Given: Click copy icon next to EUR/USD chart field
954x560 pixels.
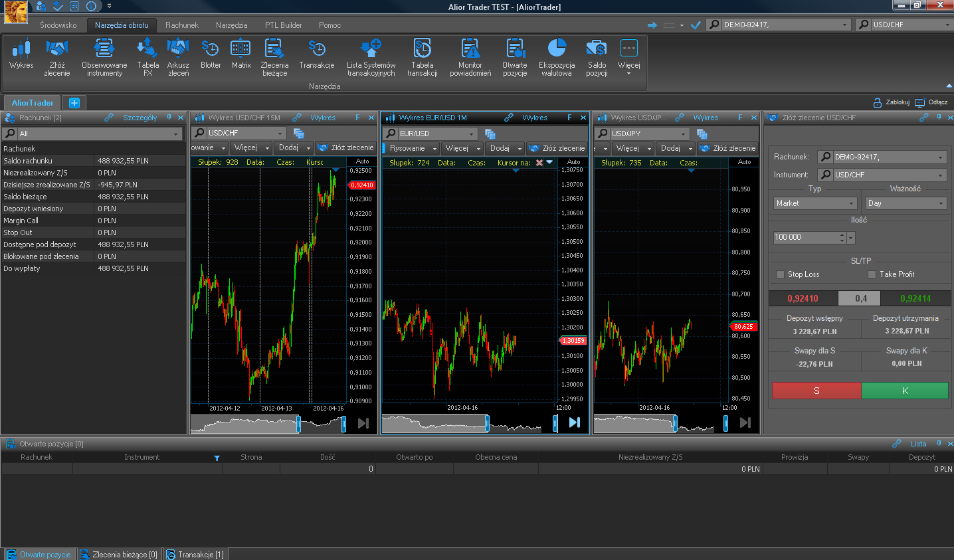Looking at the screenshot, I should click(490, 134).
